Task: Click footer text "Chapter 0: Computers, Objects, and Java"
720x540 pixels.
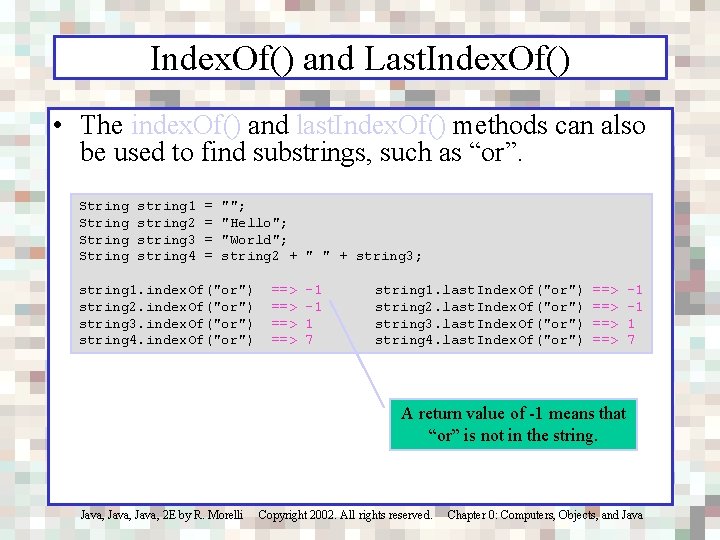Action: [545, 515]
